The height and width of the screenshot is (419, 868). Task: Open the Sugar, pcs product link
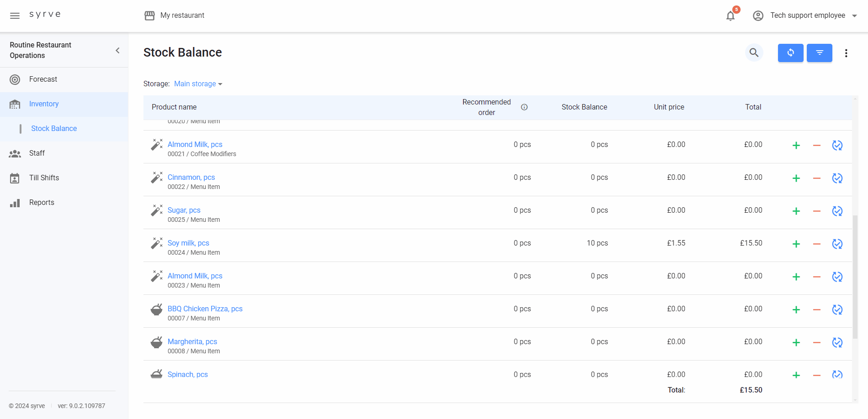pos(184,210)
